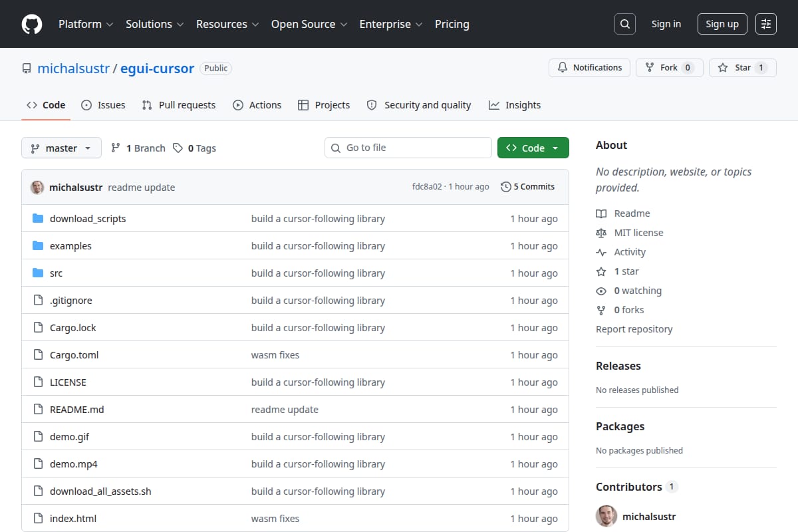Switch to the Actions tab
The image size is (798, 532).
point(257,105)
